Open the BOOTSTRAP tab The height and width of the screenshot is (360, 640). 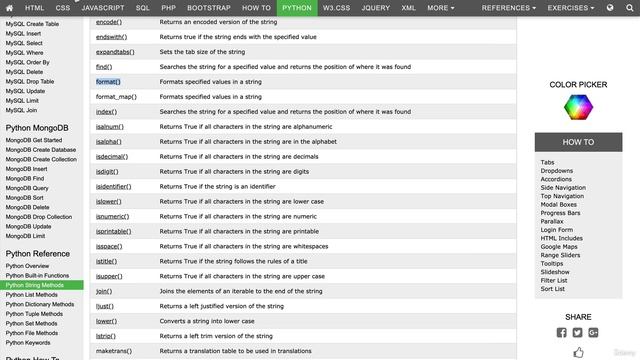(209, 8)
